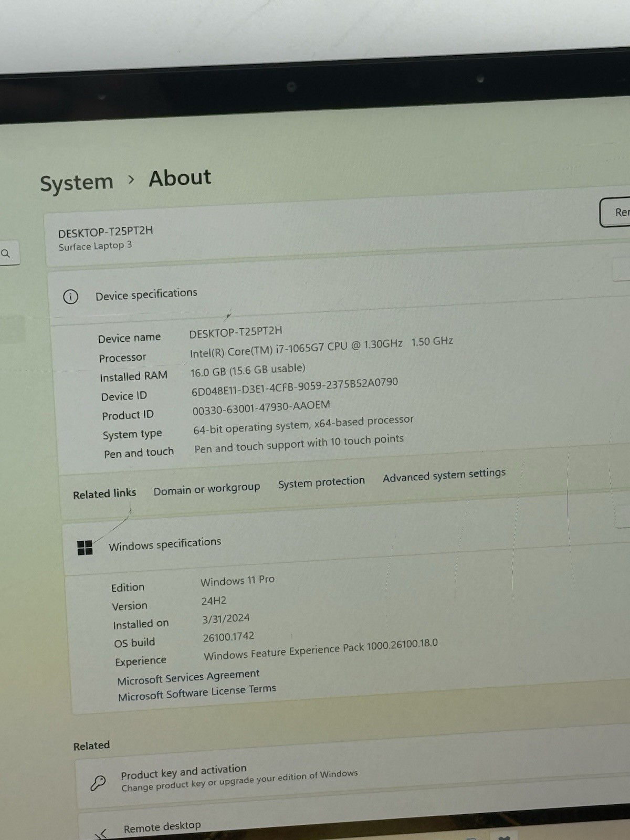Click the Edition label
Viewport: 630px width, 840px height.
pyautogui.click(x=128, y=587)
